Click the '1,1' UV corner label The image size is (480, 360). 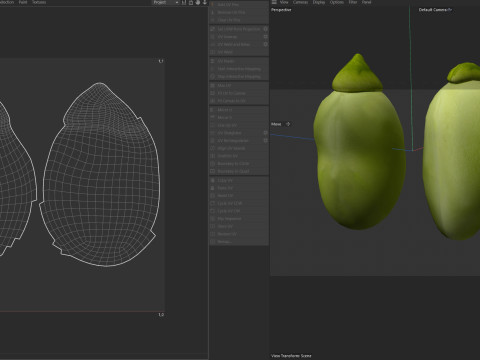pyautogui.click(x=161, y=61)
